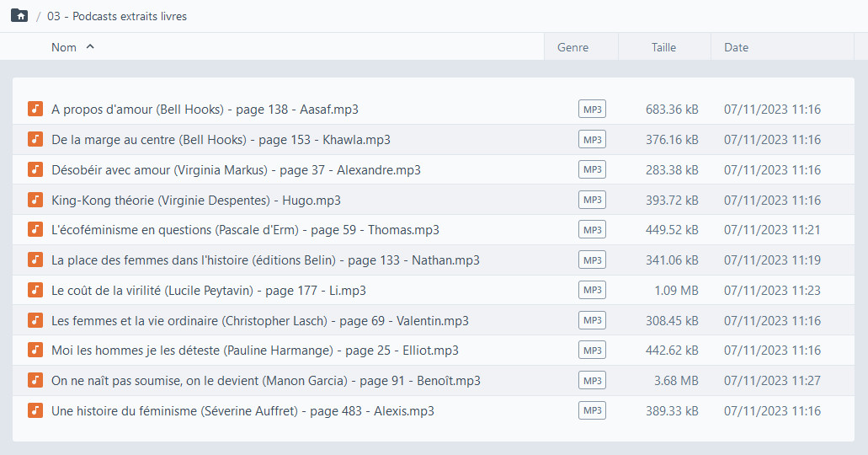The width and height of the screenshot is (868, 455).
Task: Click the MP3 badge of Thomas.mp3
Action: pyautogui.click(x=592, y=229)
